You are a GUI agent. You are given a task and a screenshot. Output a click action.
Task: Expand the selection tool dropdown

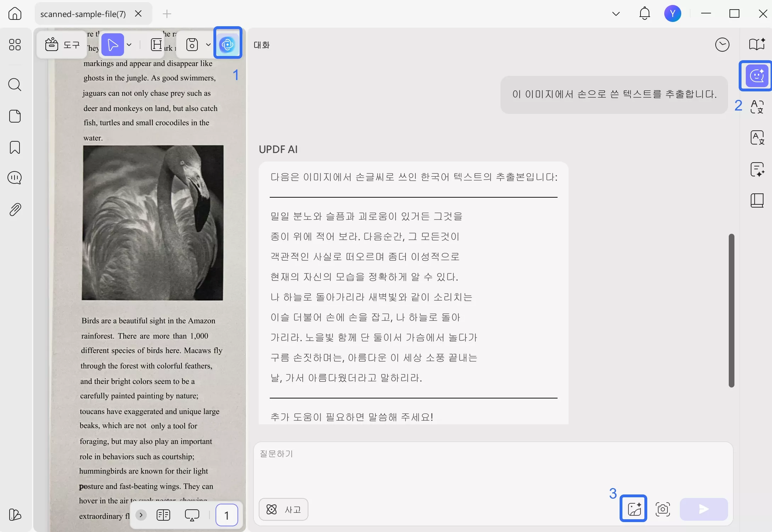tap(129, 44)
